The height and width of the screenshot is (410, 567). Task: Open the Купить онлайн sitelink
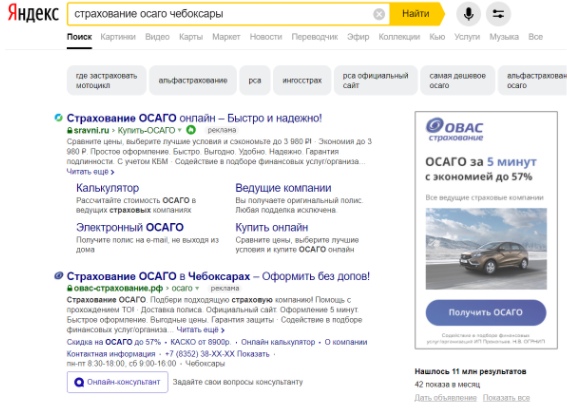[x=272, y=227]
